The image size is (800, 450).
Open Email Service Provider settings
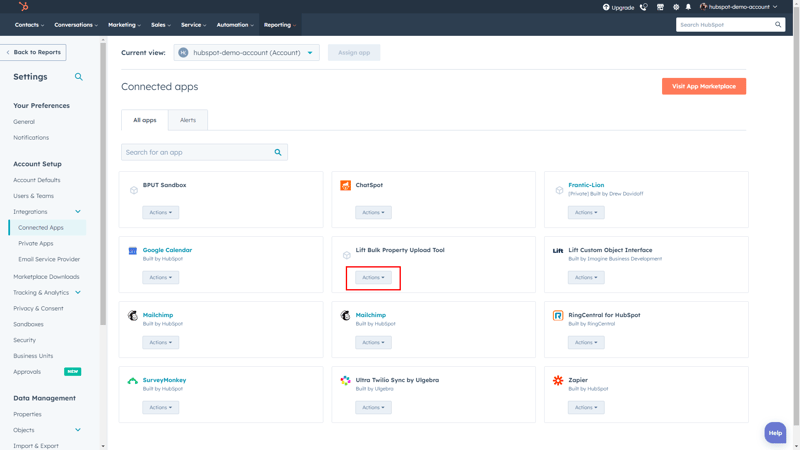(x=49, y=259)
